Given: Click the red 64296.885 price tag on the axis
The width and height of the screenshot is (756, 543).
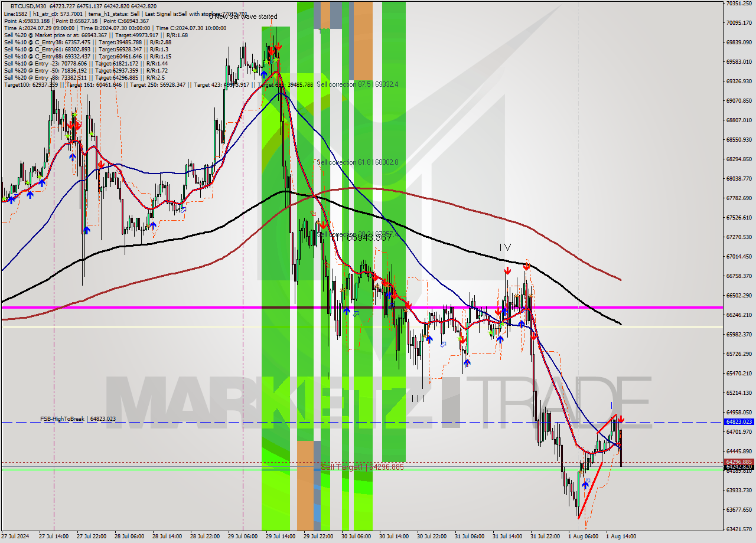Looking at the screenshot, I should [738, 462].
